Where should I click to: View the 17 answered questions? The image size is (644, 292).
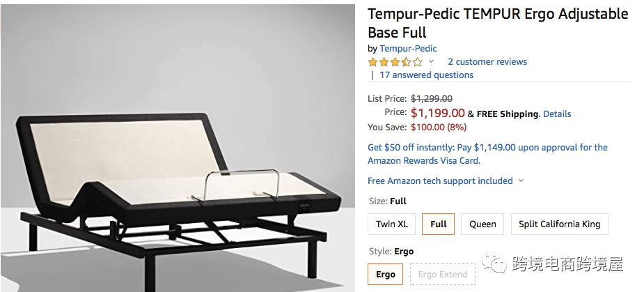pos(426,75)
